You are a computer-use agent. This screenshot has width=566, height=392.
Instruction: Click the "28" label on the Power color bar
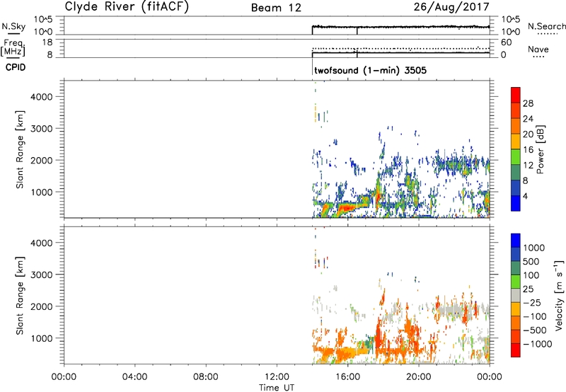point(528,103)
